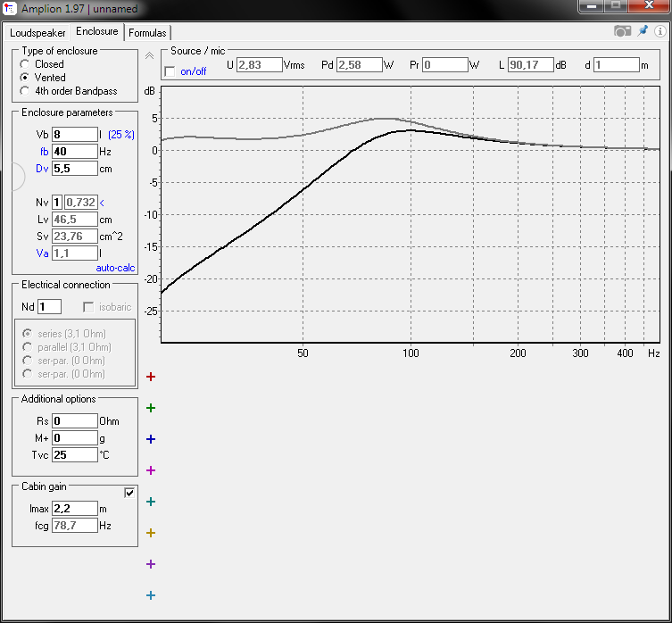Viewport: 672px width, 623px height.
Task: Click the Lv vent length field
Action: click(x=75, y=219)
